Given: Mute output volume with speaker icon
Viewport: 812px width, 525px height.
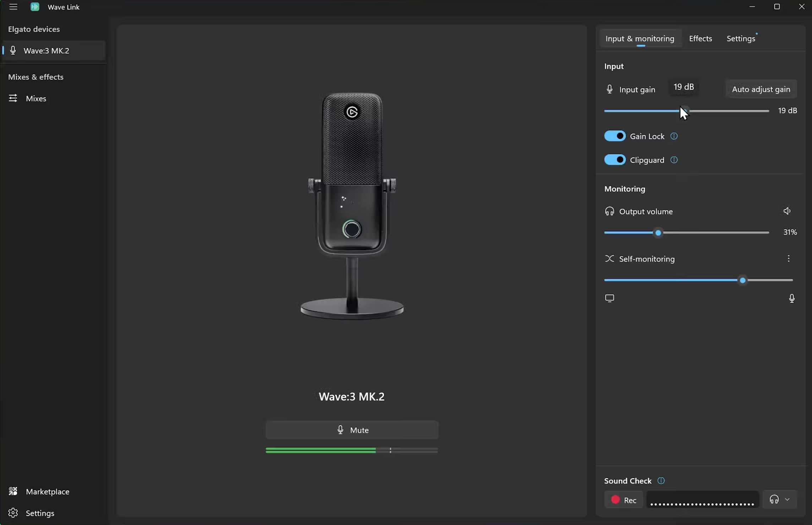Looking at the screenshot, I should 787,211.
